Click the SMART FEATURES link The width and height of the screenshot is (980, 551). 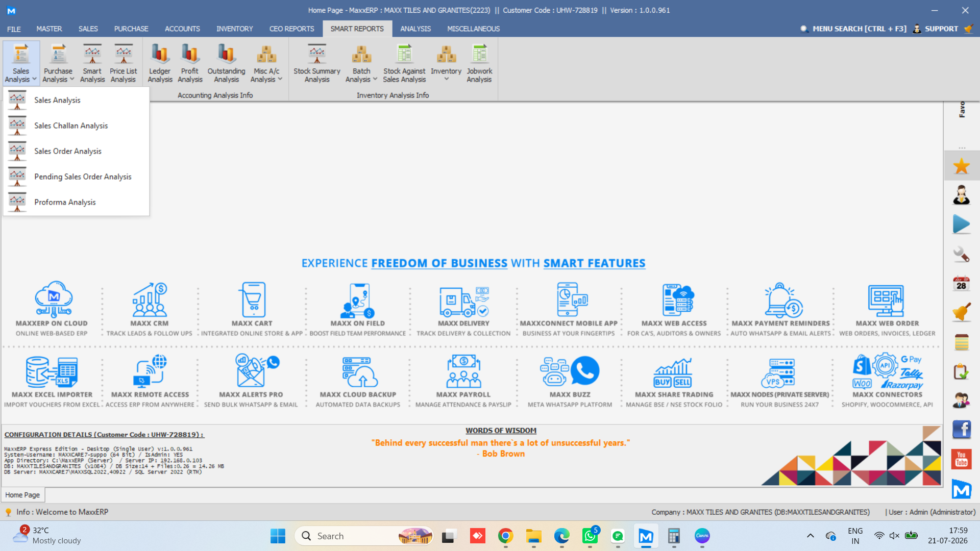(x=594, y=263)
